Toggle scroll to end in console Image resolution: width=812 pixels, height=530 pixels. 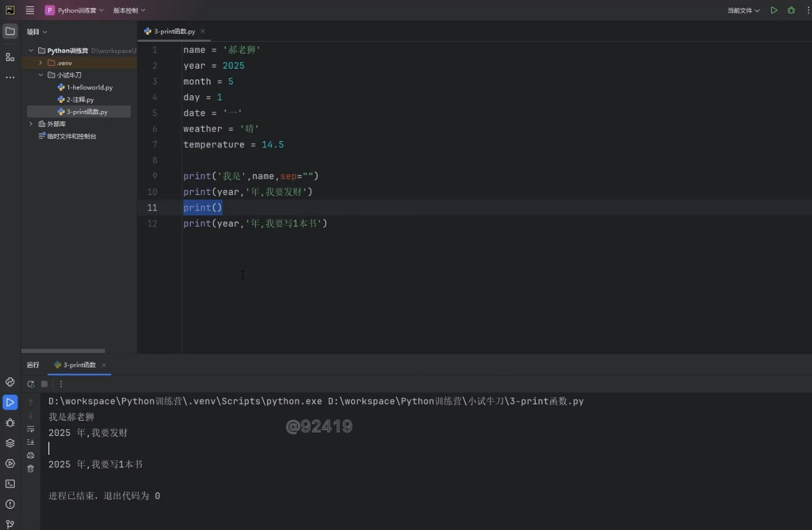(x=31, y=442)
